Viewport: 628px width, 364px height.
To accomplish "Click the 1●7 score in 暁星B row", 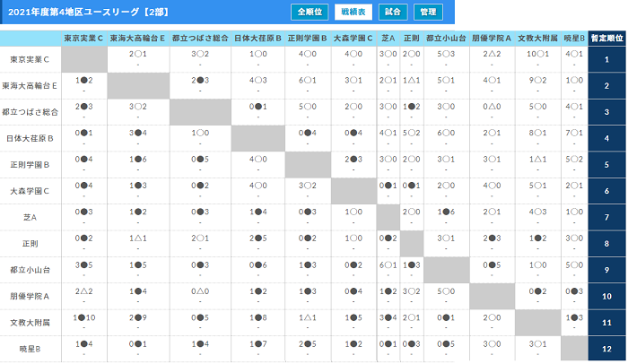I will pos(258,344).
